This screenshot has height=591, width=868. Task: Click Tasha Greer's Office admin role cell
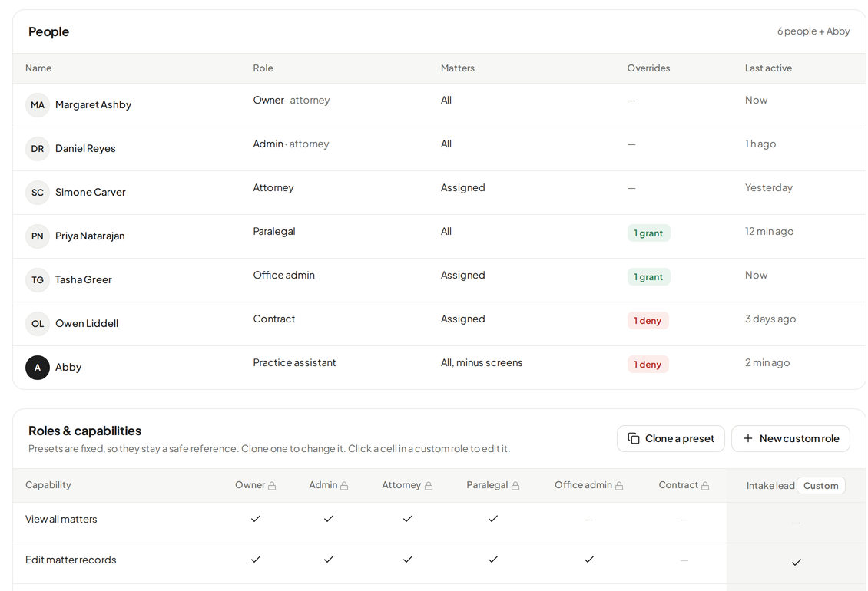click(x=284, y=275)
